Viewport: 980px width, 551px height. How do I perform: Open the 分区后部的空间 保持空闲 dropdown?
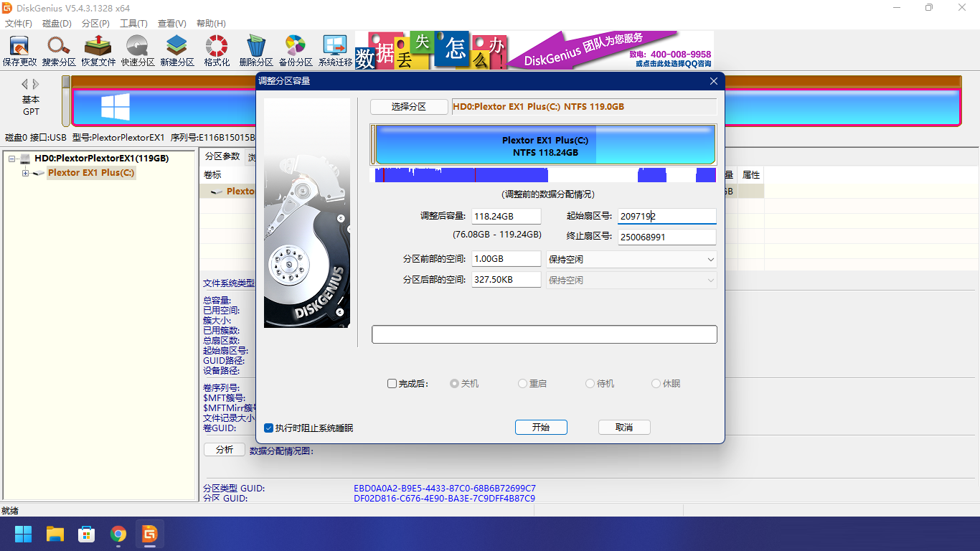(631, 280)
